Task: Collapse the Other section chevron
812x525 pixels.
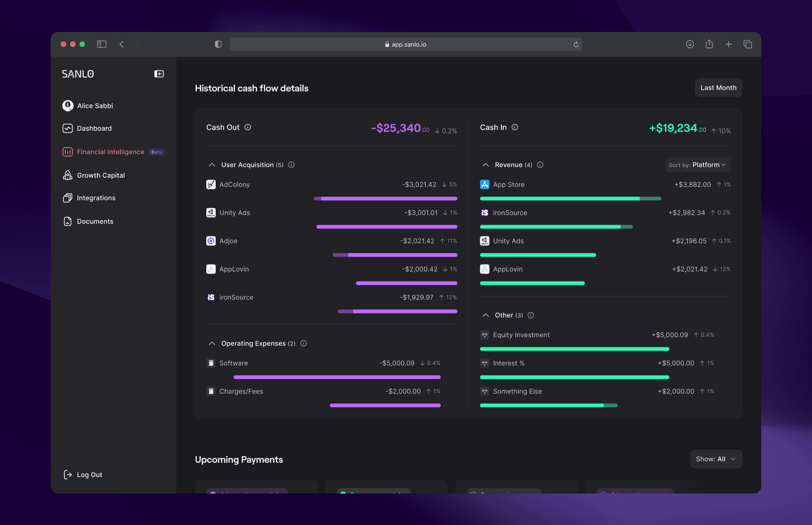Action: click(x=485, y=315)
